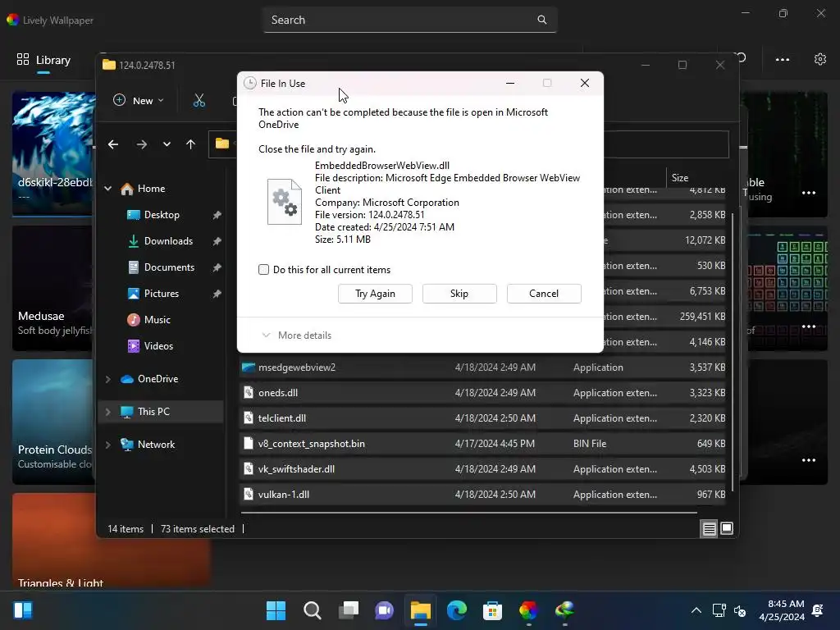This screenshot has width=840, height=630.
Task: Open Videos in navigation pane
Action: pos(158,346)
